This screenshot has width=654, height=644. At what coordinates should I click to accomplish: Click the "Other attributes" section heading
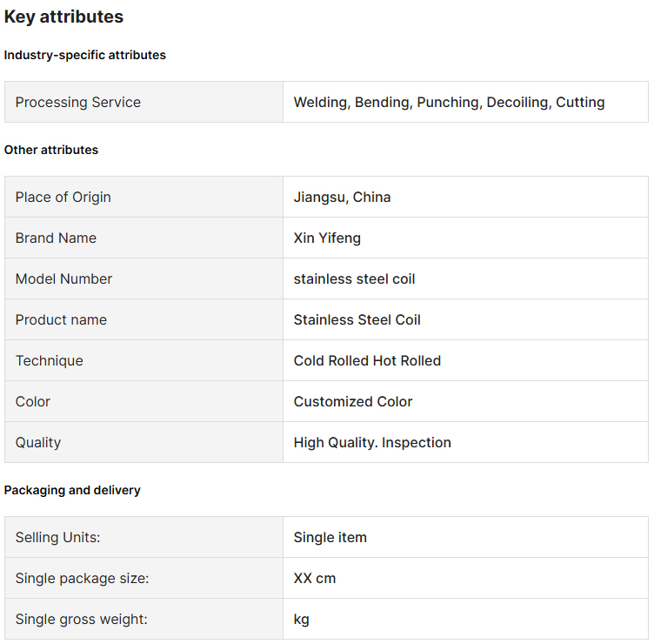point(51,150)
